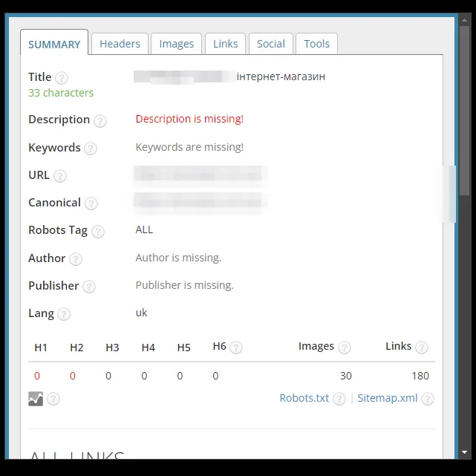
Task: Open the Links tab
Action: (x=225, y=44)
